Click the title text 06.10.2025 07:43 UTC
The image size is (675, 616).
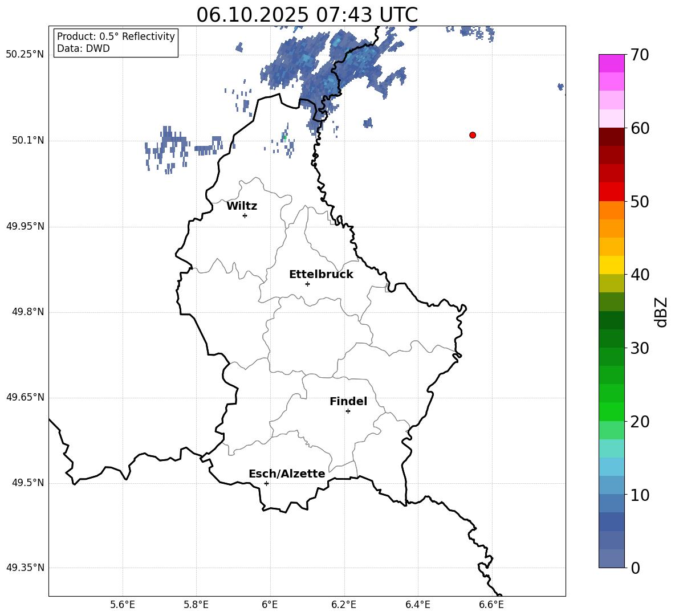pyautogui.click(x=307, y=15)
